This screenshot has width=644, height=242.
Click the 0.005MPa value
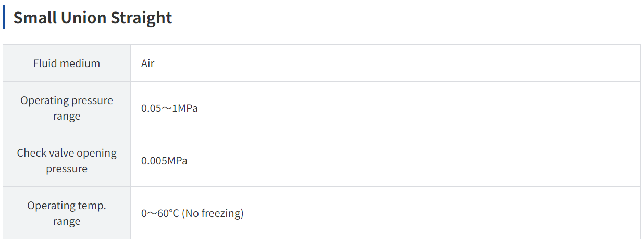(x=164, y=161)
